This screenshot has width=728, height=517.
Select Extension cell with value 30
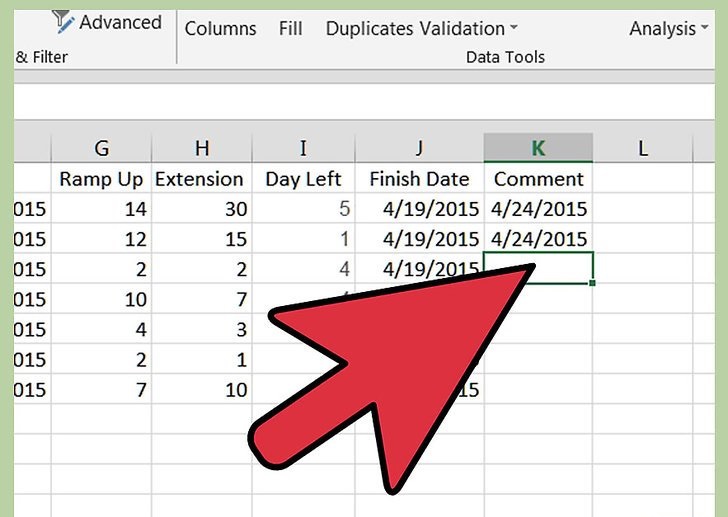[x=202, y=209]
